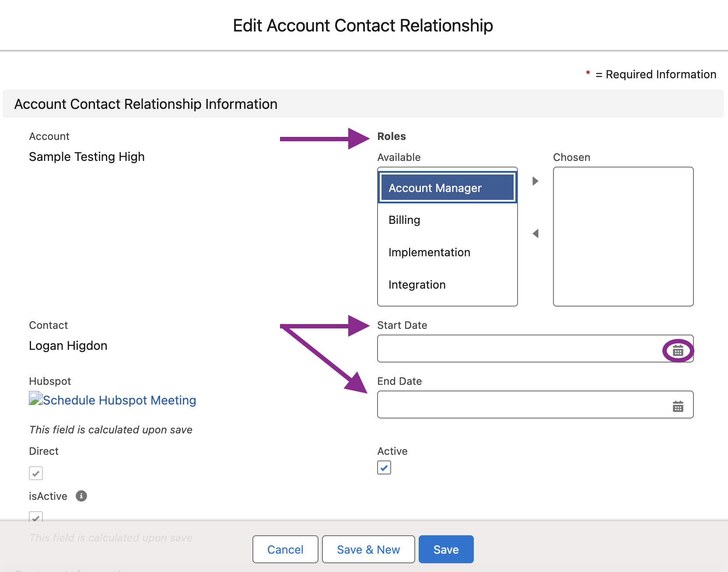Move role back to Available list
This screenshot has height=572, width=728.
coord(535,234)
